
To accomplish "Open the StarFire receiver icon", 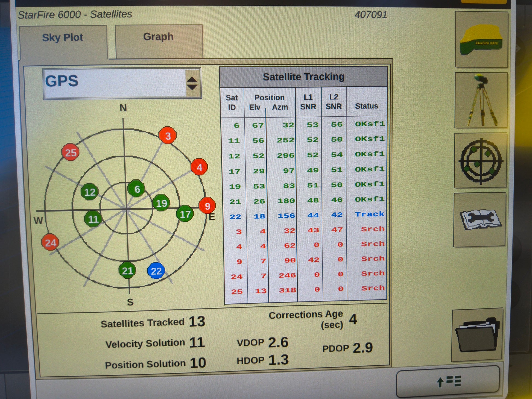I will coord(481,40).
